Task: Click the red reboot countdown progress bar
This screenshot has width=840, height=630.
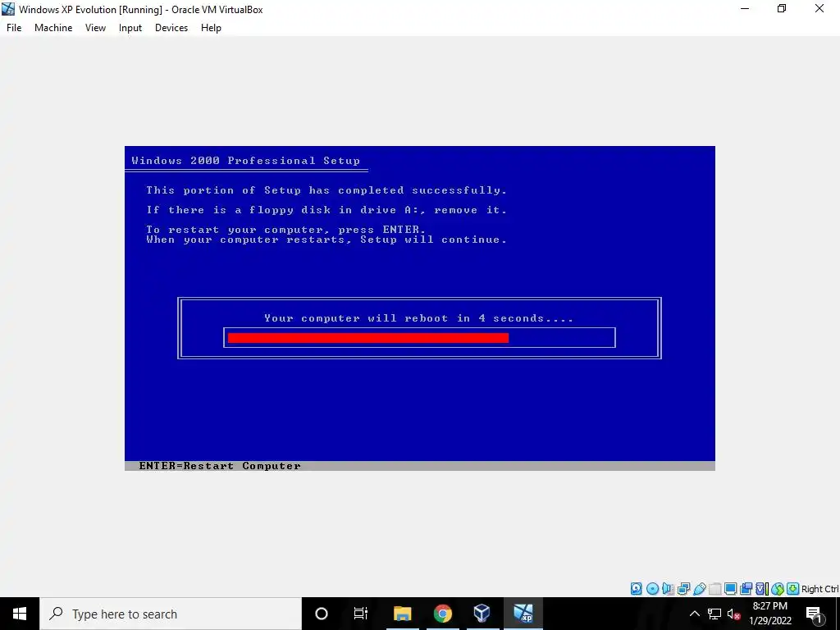Action: [x=368, y=338]
